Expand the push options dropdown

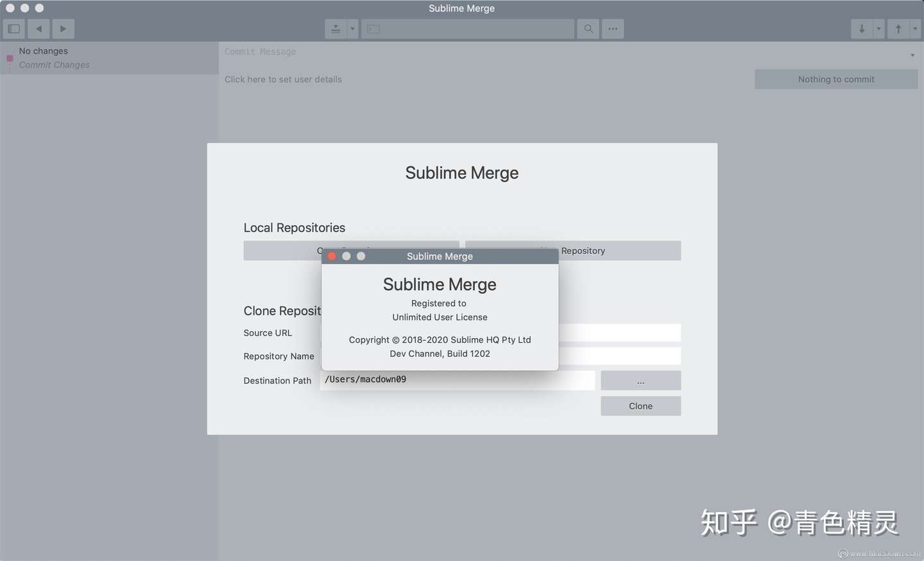pyautogui.click(x=915, y=29)
